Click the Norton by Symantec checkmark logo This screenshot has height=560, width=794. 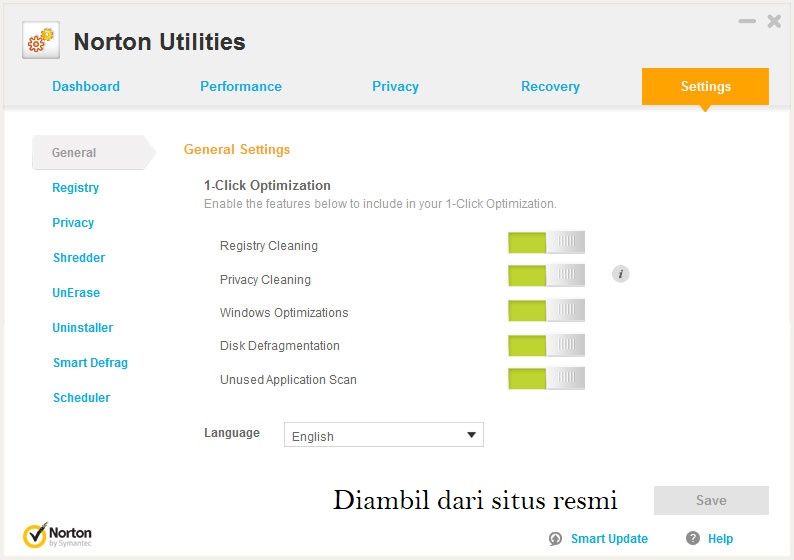tap(36, 535)
